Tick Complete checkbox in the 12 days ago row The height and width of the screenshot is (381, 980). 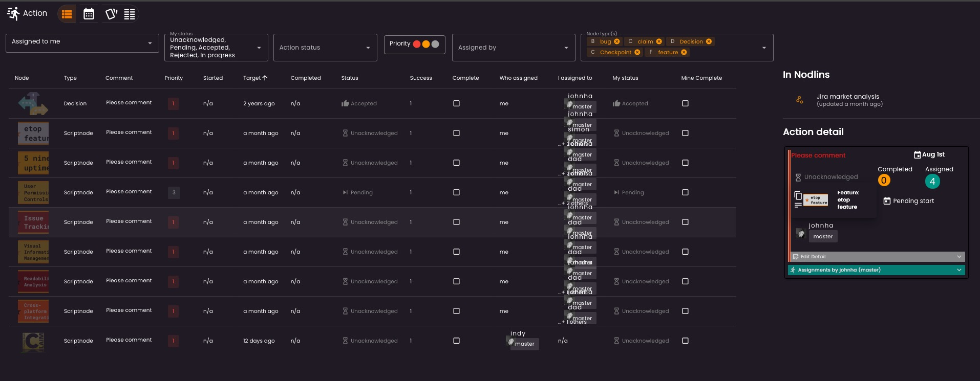pyautogui.click(x=456, y=341)
